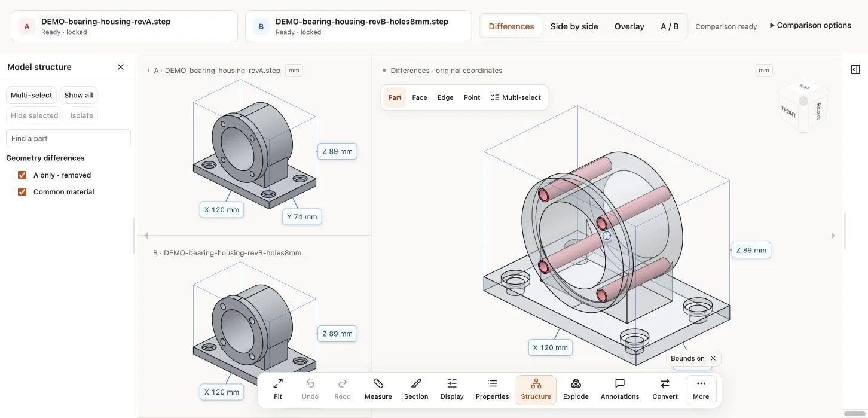Fit the model to the view
Screen dimensions: 868x418
tap(278, 389)
